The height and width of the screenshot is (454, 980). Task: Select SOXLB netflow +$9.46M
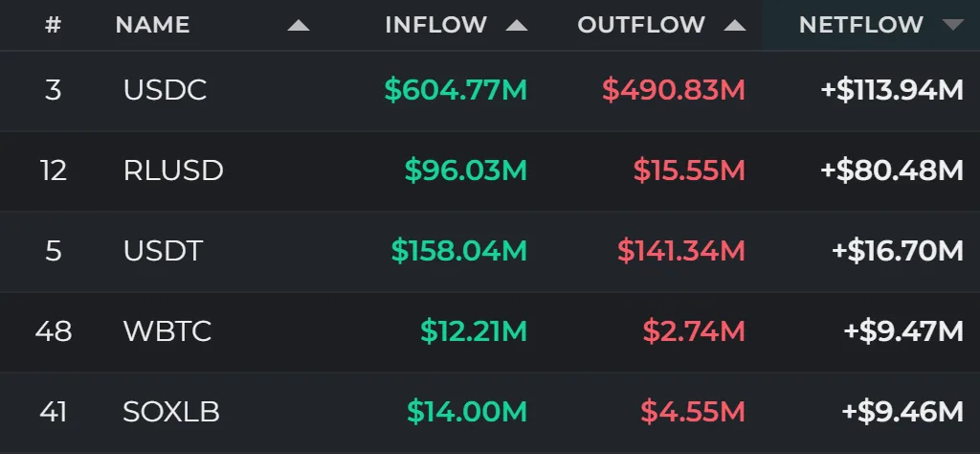tap(903, 412)
